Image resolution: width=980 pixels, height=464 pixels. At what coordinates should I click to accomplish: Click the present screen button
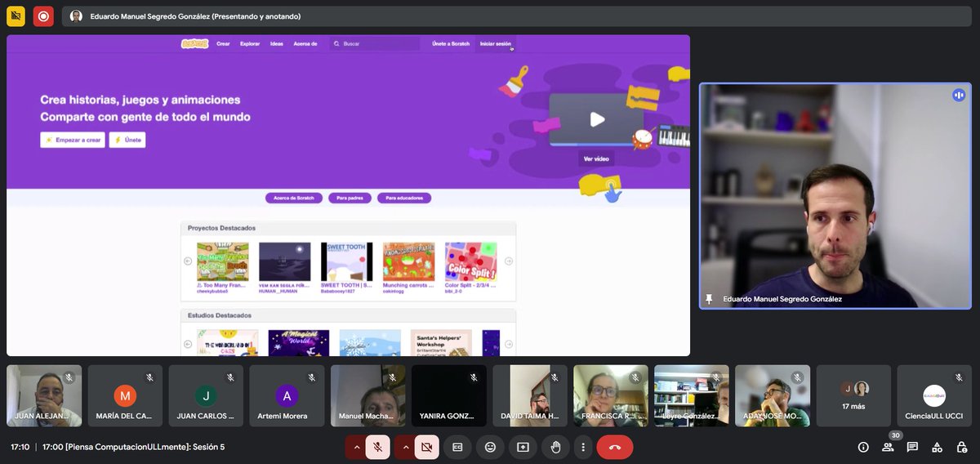point(523,447)
